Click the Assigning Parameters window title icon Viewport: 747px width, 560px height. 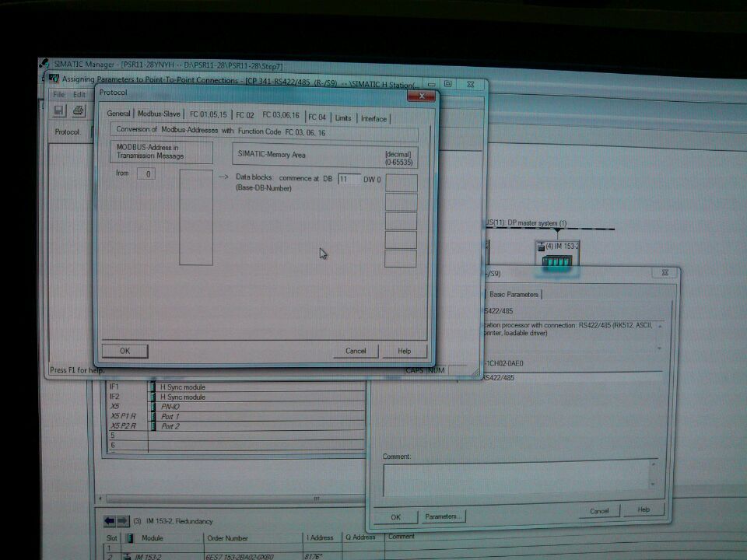(54, 78)
